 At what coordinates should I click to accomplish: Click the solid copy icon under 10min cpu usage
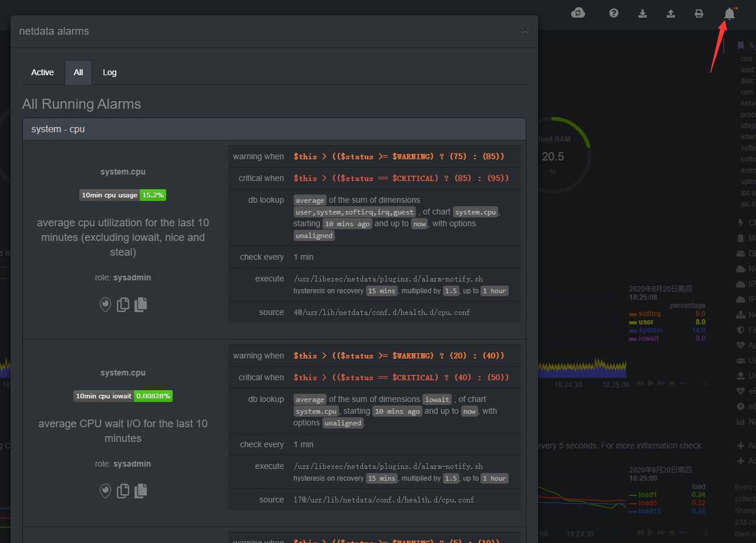coord(141,304)
